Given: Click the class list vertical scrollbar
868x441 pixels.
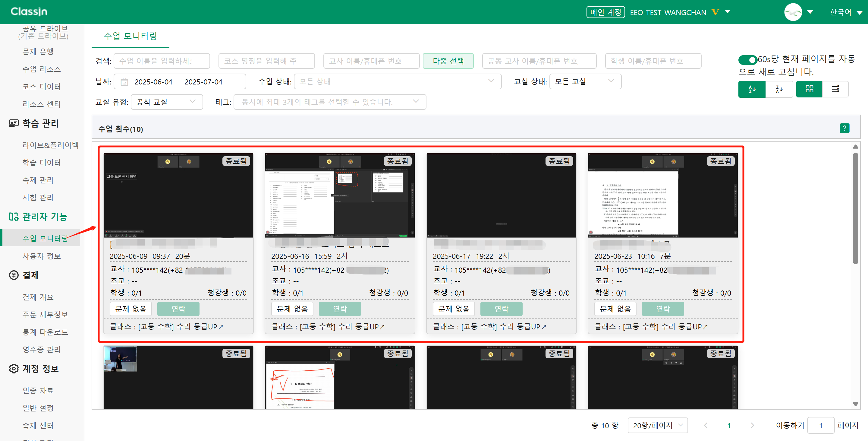Looking at the screenshot, I should click(855, 208).
